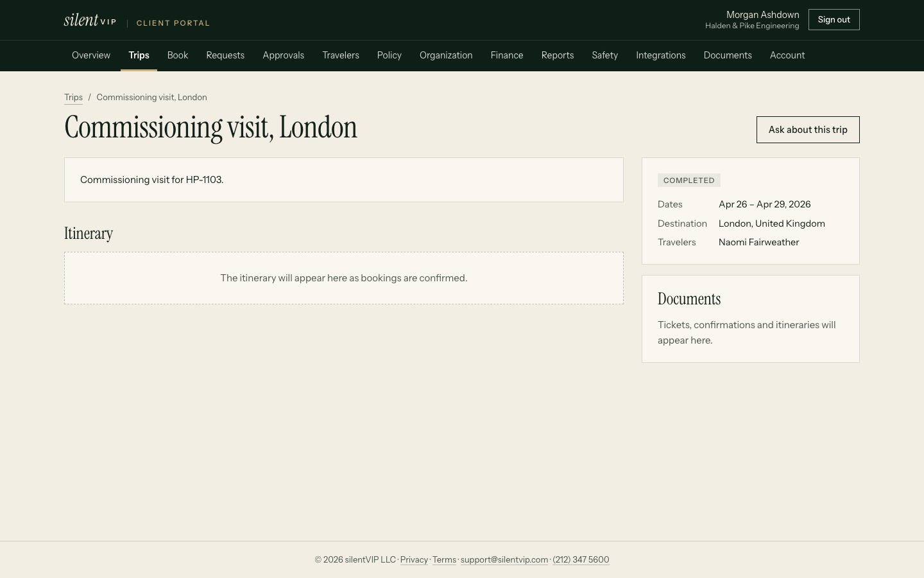Viewport: 924px width, 578px height.
Task: Follow the Trips breadcrumb link
Action: [73, 98]
